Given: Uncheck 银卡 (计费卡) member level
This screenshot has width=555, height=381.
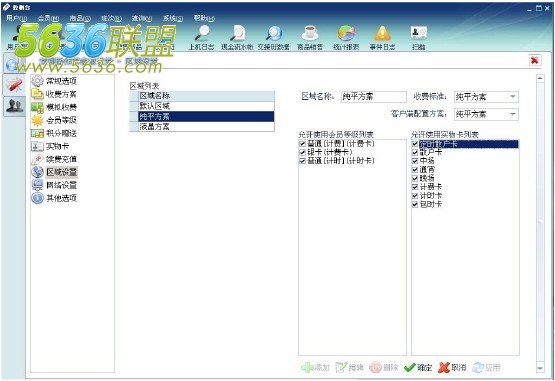Looking at the screenshot, I should [x=302, y=152].
